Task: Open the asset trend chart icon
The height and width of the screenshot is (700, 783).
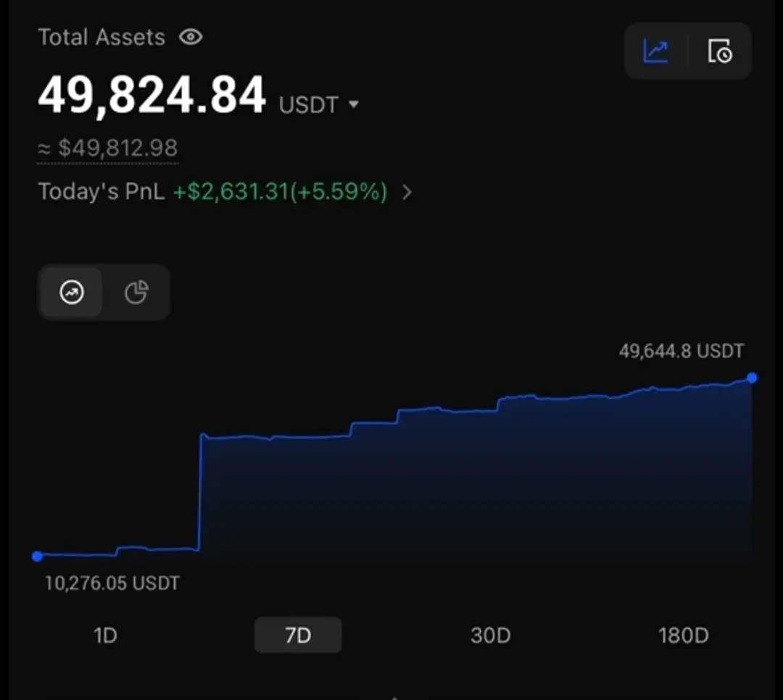Action: pos(655,51)
